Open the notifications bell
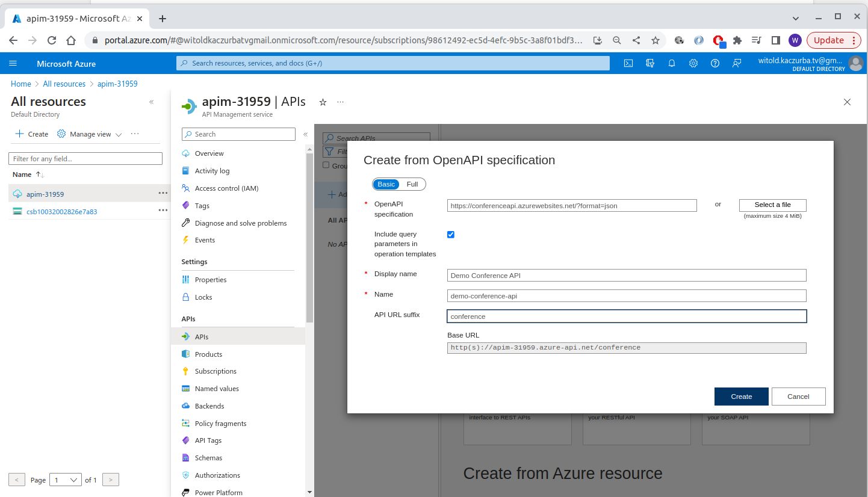868x497 pixels. (x=672, y=63)
